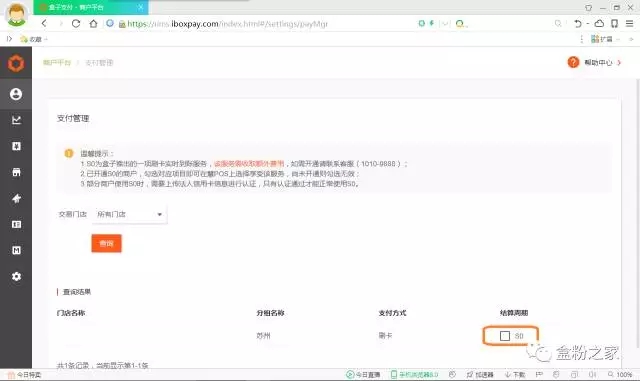Click the browser refresh icon
This screenshot has width=640, height=381.
pyautogui.click(x=76, y=24)
